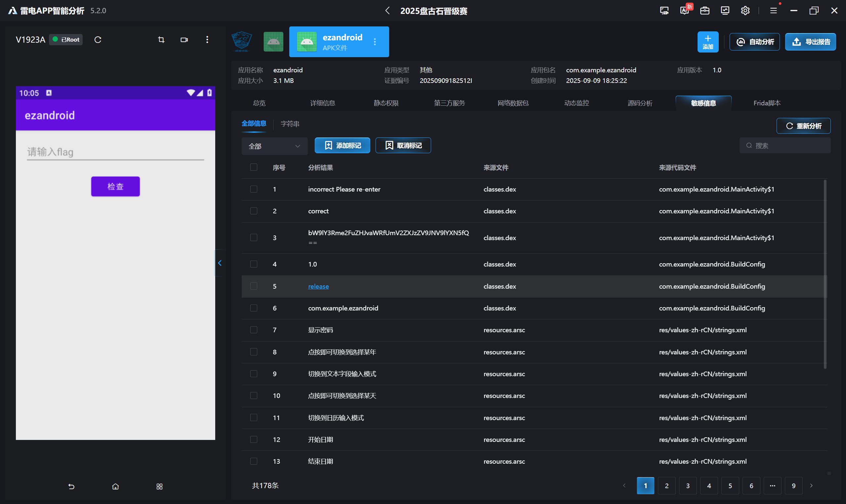Open device more options three-dot menu

coord(207,40)
